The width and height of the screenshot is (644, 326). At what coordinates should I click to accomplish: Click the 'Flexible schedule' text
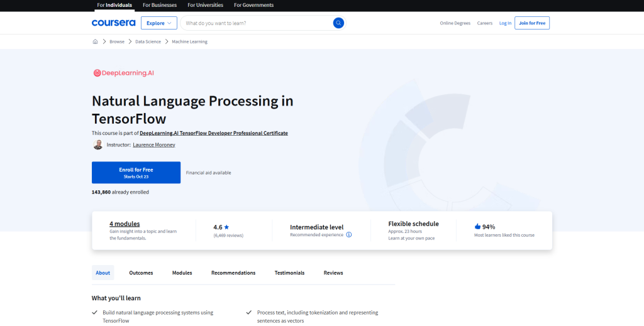tap(414, 224)
